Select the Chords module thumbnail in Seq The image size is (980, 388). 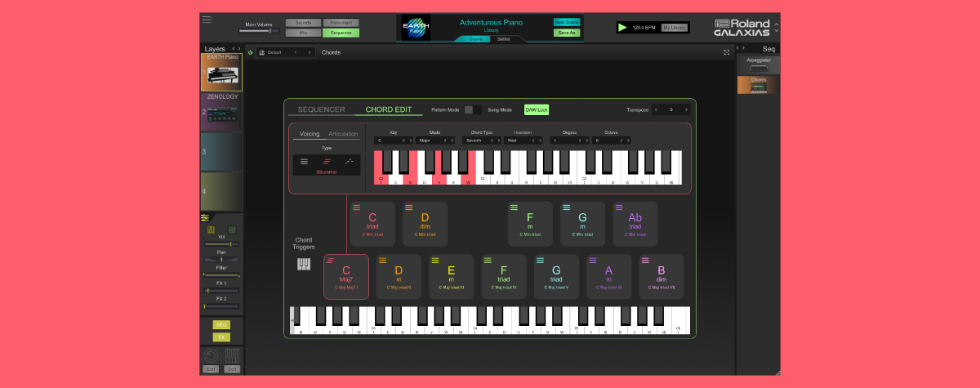758,85
